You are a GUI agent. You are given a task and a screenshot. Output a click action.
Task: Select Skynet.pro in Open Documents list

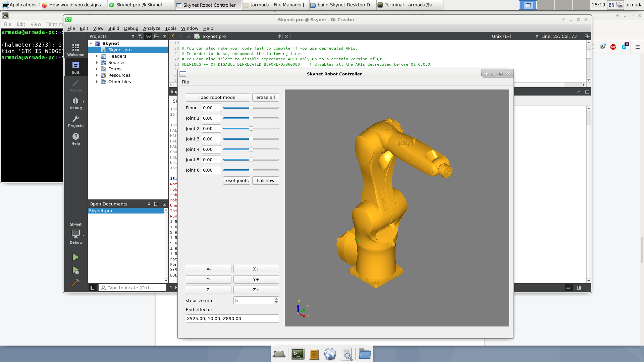pos(126,210)
